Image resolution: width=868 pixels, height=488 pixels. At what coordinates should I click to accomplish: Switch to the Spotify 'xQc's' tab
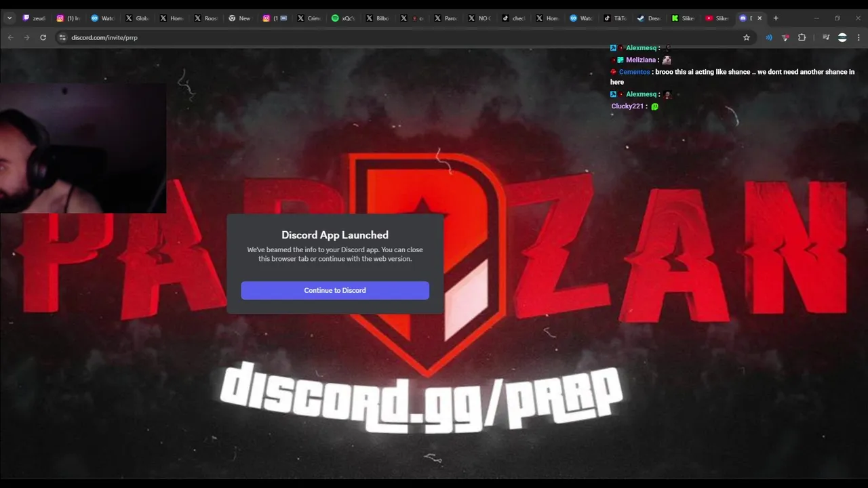[x=344, y=18]
